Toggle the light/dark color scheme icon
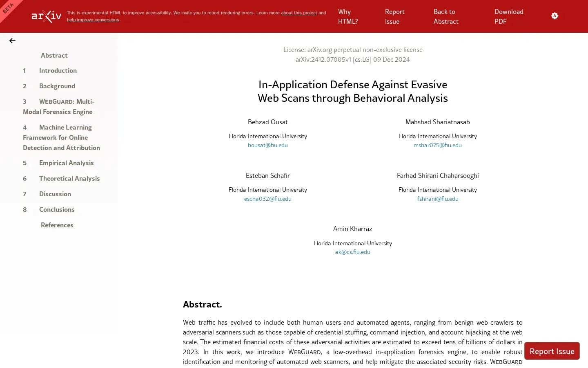The width and height of the screenshot is (588, 368). coord(554,16)
